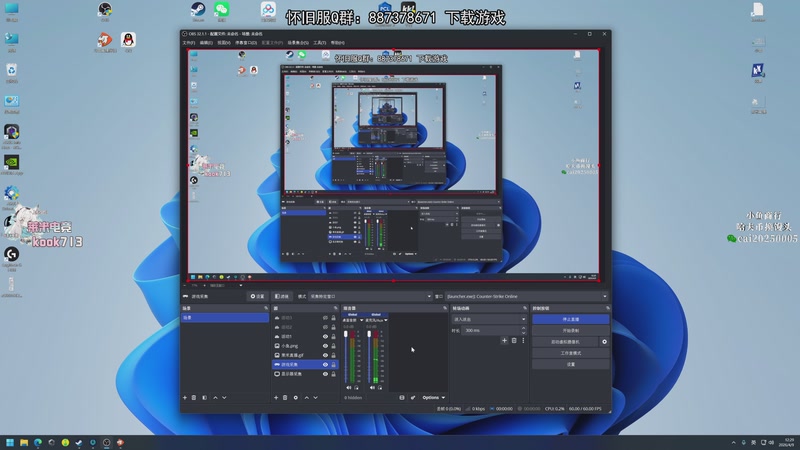Viewport: 800px width, 450px height.
Task: Open transition properties three-dot menu
Action: [x=523, y=340]
